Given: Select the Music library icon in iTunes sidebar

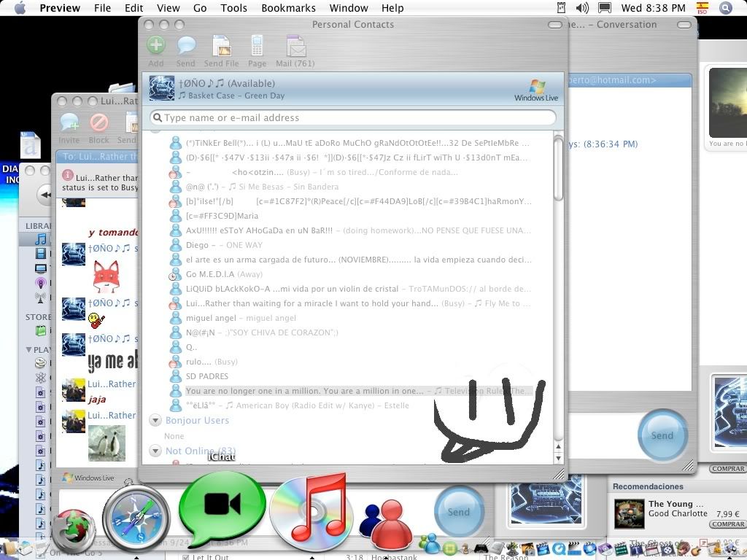Looking at the screenshot, I should tap(41, 239).
